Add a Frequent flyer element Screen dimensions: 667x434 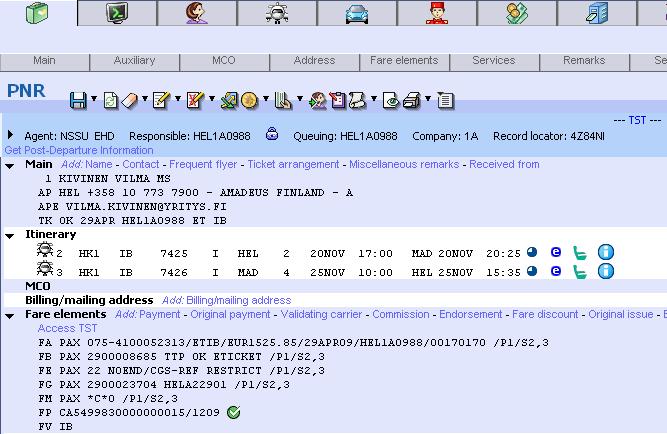[203, 164]
